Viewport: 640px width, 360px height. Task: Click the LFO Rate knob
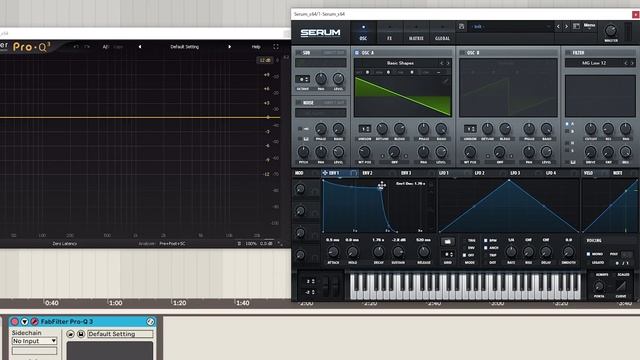[511, 252]
